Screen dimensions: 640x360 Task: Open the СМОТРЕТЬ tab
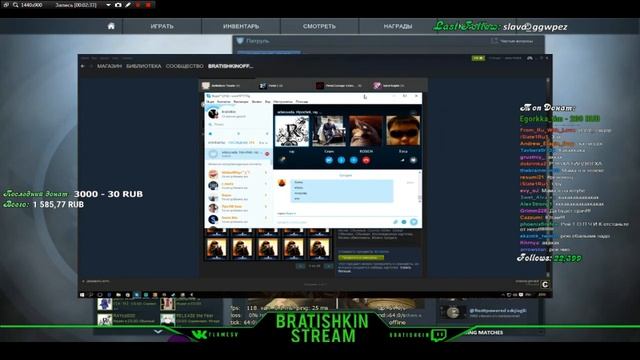click(x=319, y=26)
